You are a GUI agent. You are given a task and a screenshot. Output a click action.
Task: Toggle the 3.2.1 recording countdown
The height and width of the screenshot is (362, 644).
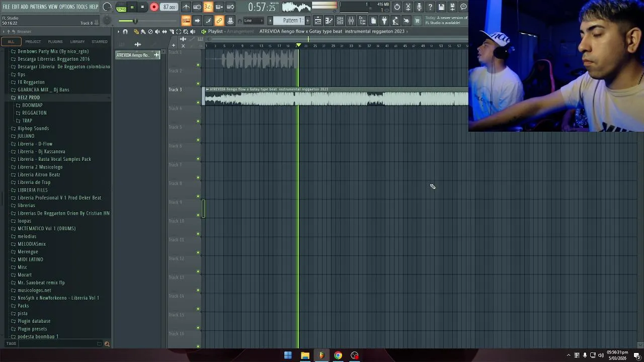[208, 7]
